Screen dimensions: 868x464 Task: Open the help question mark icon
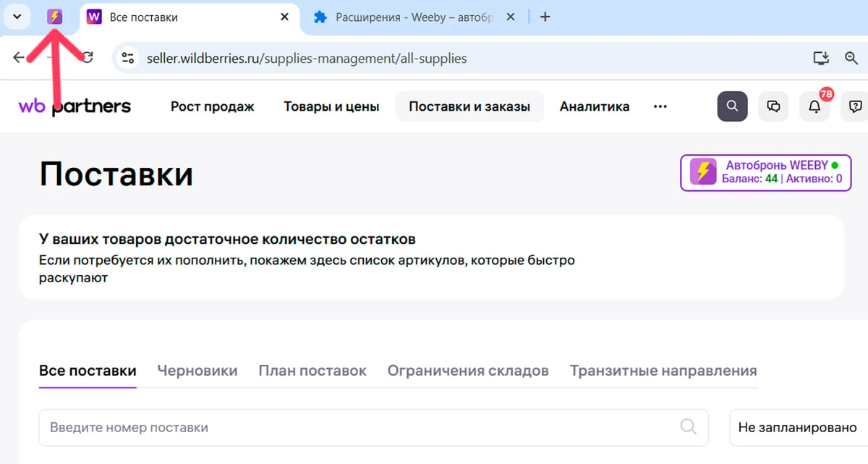pos(856,106)
